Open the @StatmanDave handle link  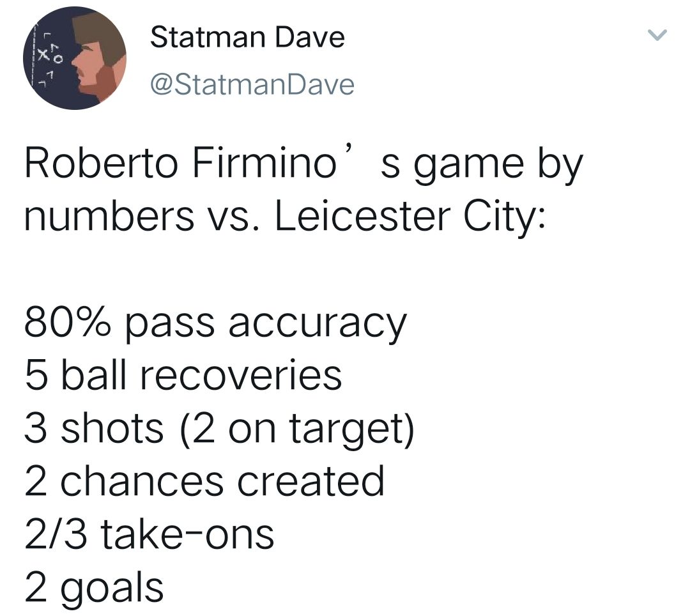coord(252,84)
